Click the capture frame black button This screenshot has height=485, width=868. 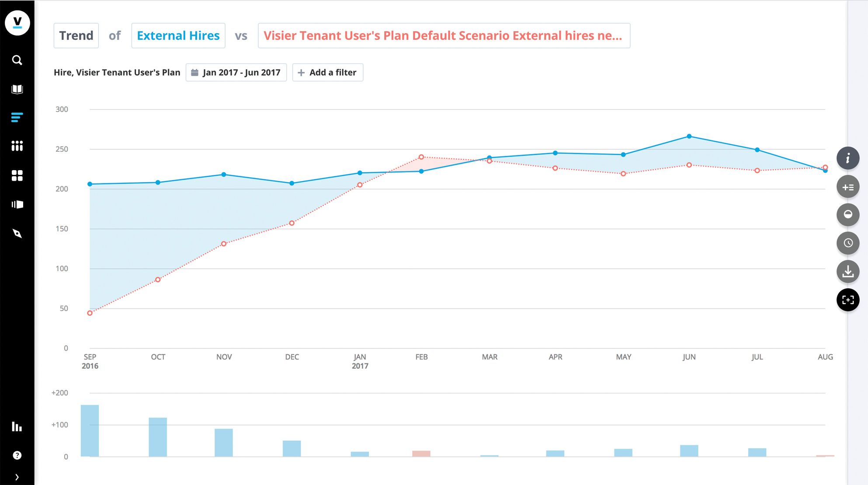[848, 300]
